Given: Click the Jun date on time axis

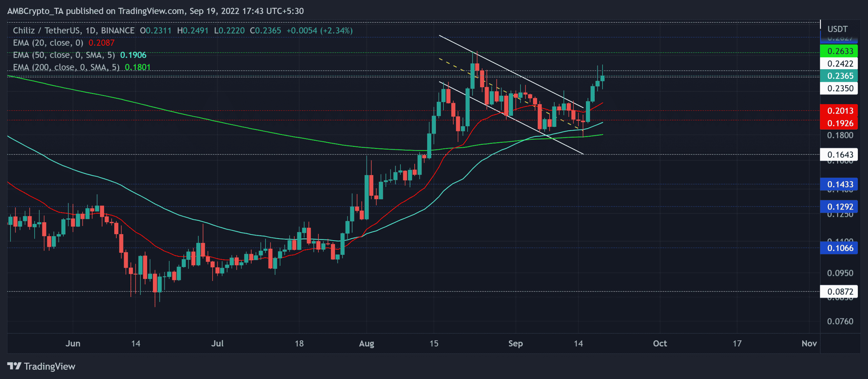Looking at the screenshot, I should (73, 343).
